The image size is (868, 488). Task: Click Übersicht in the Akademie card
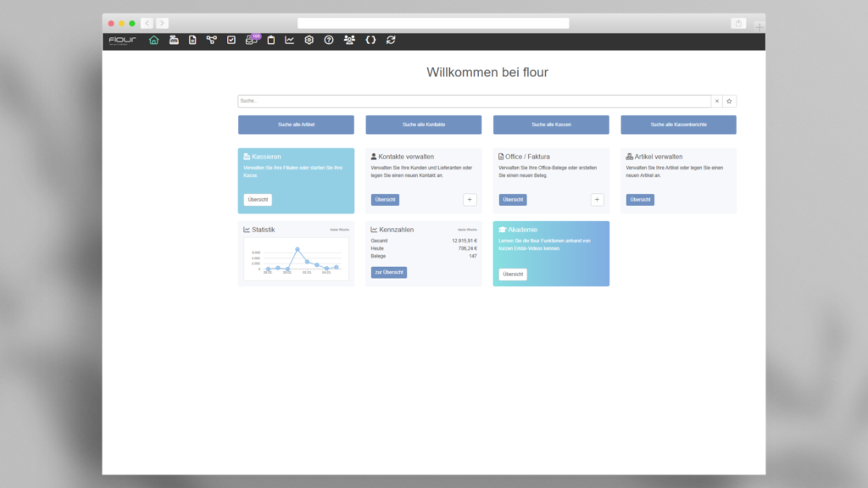513,274
